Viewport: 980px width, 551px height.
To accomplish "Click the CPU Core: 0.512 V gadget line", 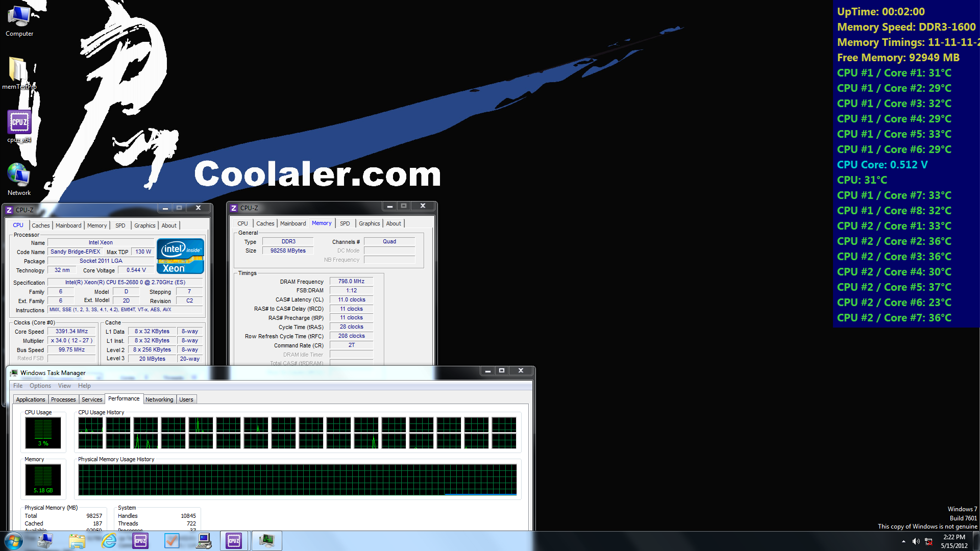I will tap(883, 165).
